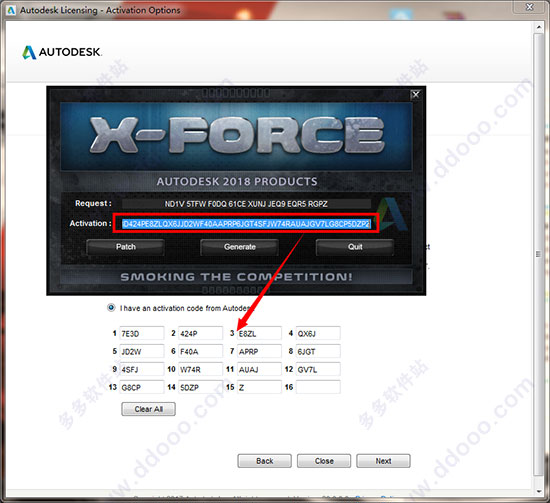Click activation field 3 containing E8ZL
Image resolution: width=550 pixels, height=503 pixels.
[259, 333]
